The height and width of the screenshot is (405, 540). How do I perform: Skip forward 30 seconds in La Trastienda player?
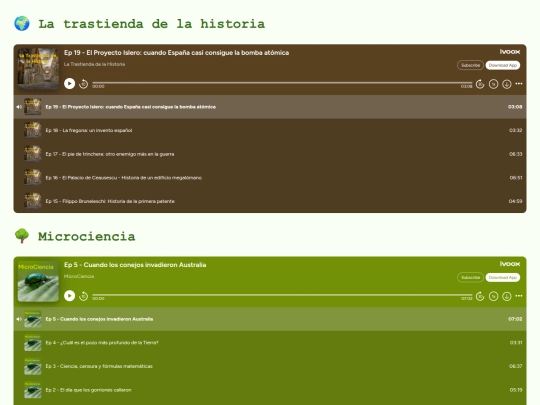(480, 84)
